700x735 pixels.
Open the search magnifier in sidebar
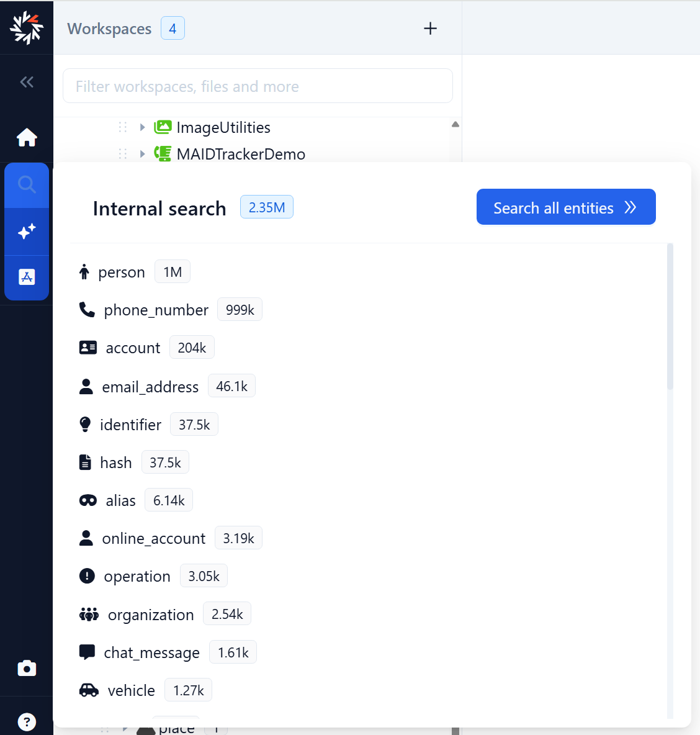[27, 184]
